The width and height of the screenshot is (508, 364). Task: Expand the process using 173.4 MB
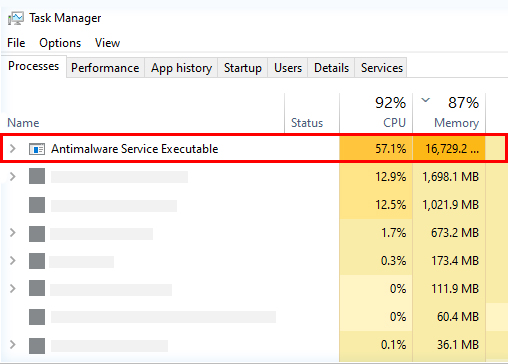coord(12,260)
